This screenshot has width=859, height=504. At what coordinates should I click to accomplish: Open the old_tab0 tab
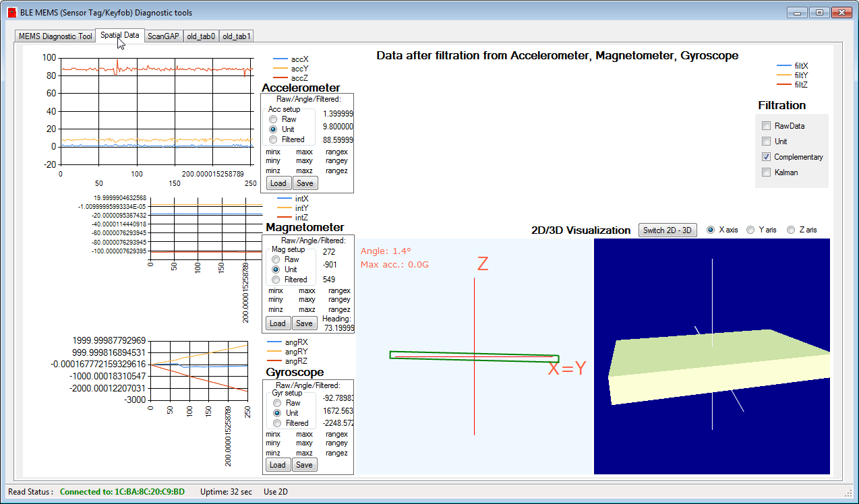pyautogui.click(x=201, y=36)
